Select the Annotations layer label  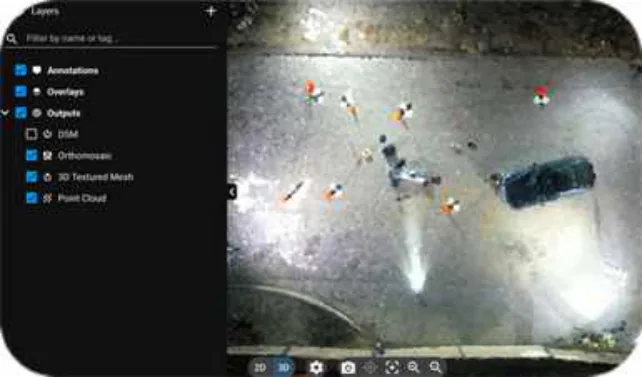coord(73,71)
